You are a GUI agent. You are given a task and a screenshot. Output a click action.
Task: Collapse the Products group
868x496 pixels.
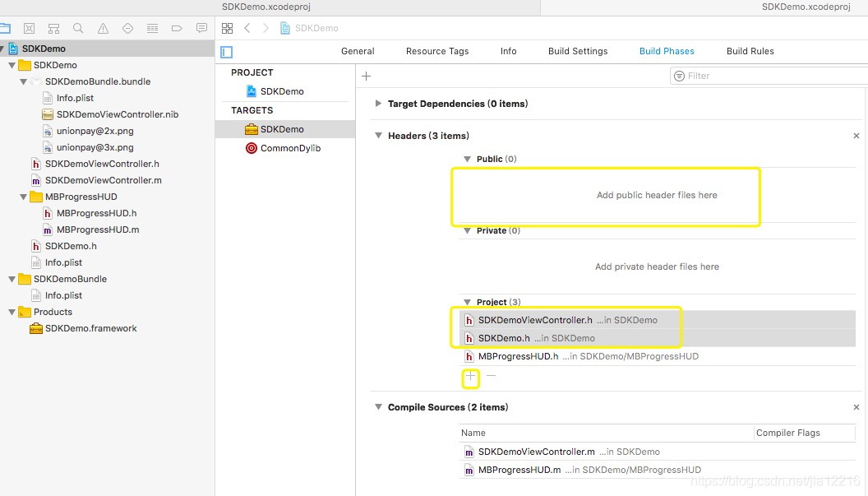[x=12, y=312]
